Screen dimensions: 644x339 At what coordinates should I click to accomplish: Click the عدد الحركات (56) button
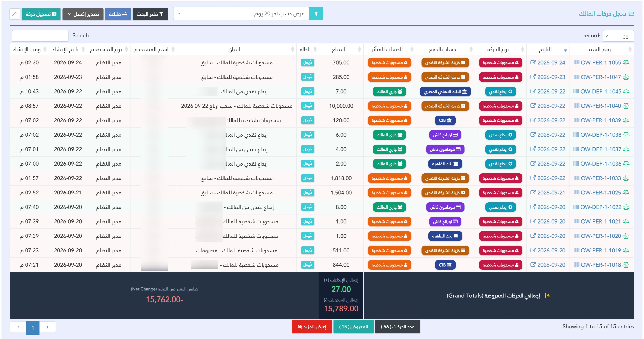[397, 327]
